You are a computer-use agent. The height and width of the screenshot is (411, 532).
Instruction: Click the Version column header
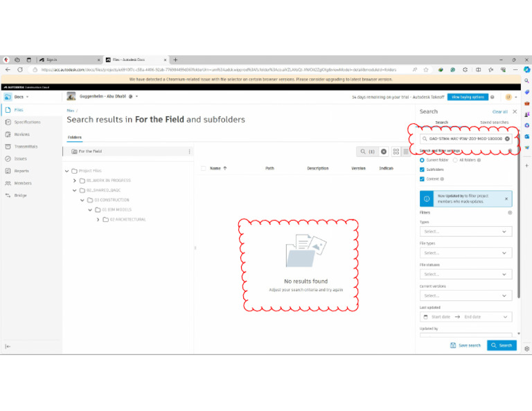358,168
